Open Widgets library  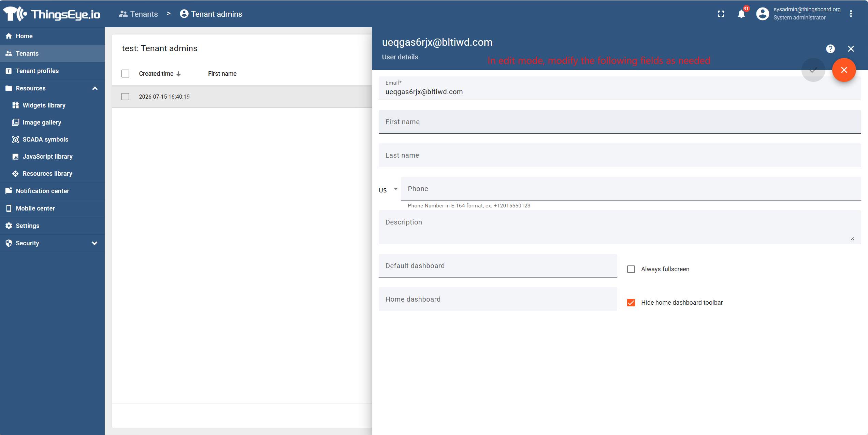pyautogui.click(x=52, y=105)
